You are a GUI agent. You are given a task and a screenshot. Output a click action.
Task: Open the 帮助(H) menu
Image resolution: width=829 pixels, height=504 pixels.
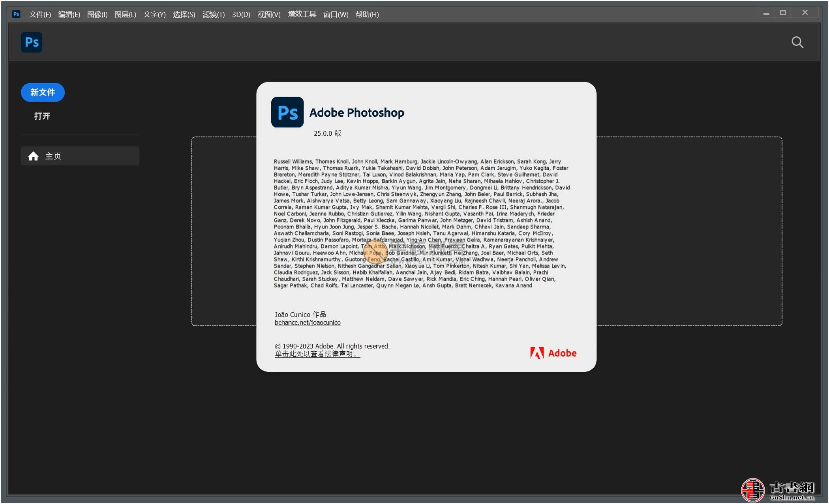pyautogui.click(x=367, y=15)
